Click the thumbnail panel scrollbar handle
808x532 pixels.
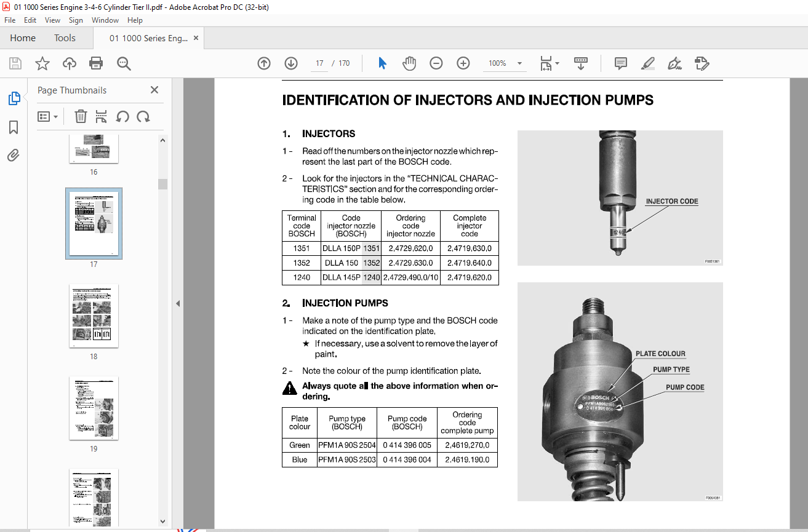tap(163, 184)
